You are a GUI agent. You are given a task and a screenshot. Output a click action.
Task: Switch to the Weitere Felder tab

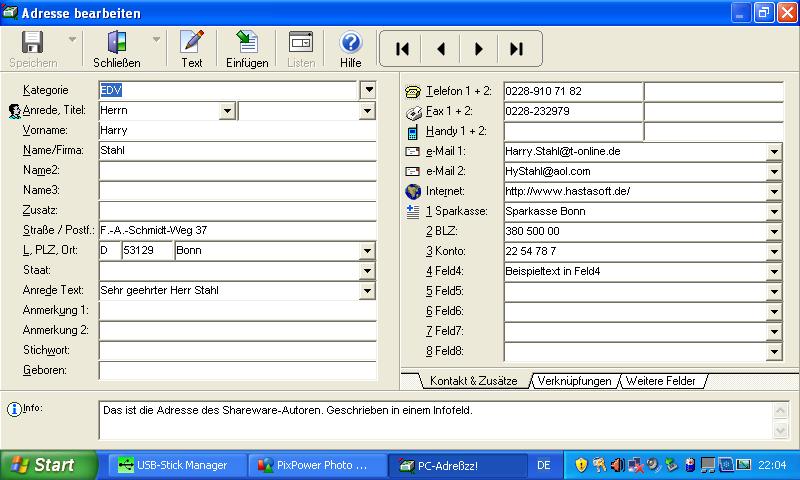click(x=662, y=381)
